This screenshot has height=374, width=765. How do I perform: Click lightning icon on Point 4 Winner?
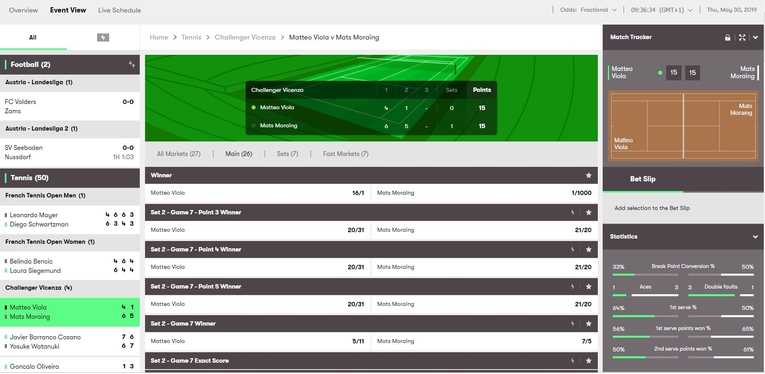[x=573, y=250]
